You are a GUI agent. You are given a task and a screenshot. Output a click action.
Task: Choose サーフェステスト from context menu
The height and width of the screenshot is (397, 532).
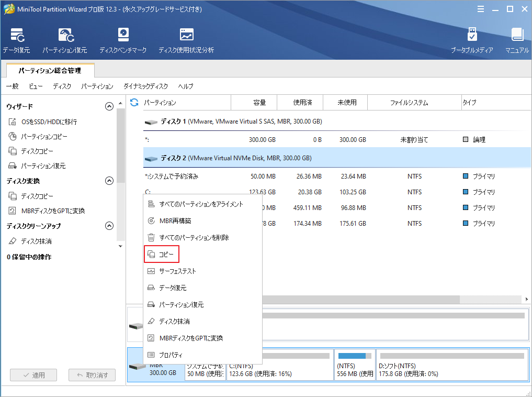pos(202,271)
